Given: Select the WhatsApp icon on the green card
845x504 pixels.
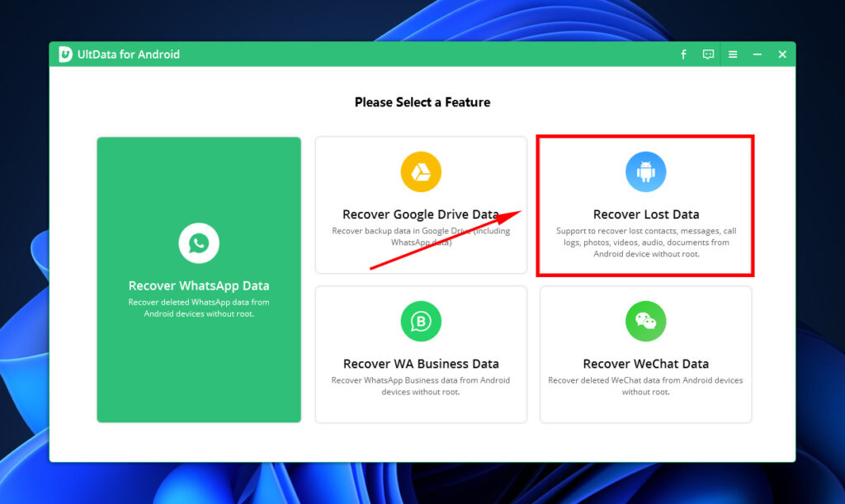Looking at the screenshot, I should (x=198, y=242).
